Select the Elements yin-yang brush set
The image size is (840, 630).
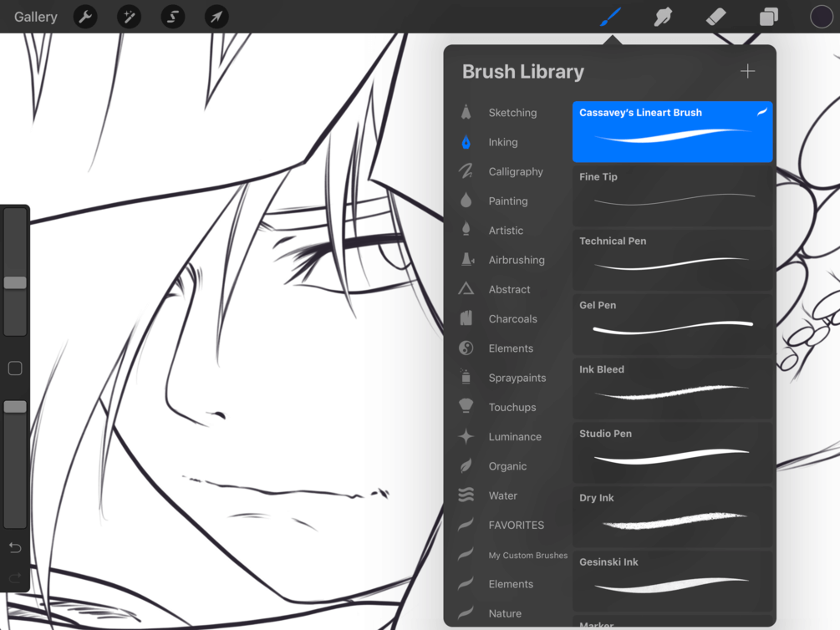click(x=512, y=348)
